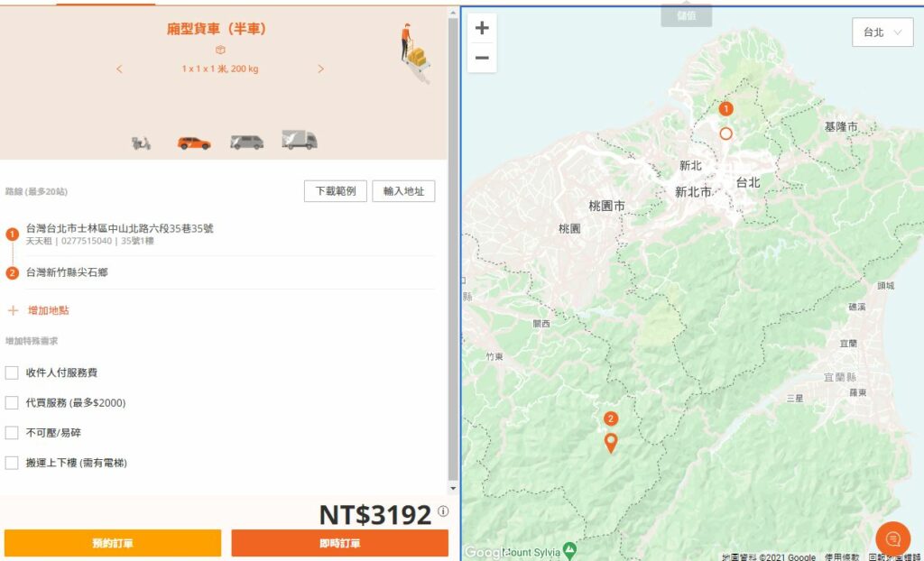The image size is (924, 561).
Task: Click the price info icon
Action: [x=443, y=511]
